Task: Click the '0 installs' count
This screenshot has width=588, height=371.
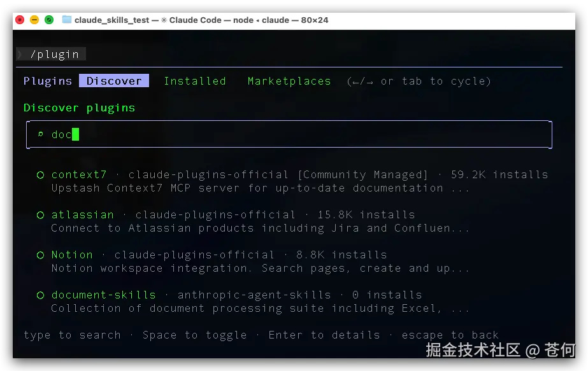Action: coord(387,295)
